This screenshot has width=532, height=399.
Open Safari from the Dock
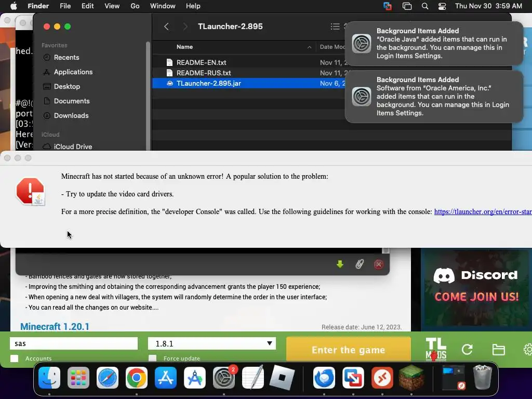point(108,378)
